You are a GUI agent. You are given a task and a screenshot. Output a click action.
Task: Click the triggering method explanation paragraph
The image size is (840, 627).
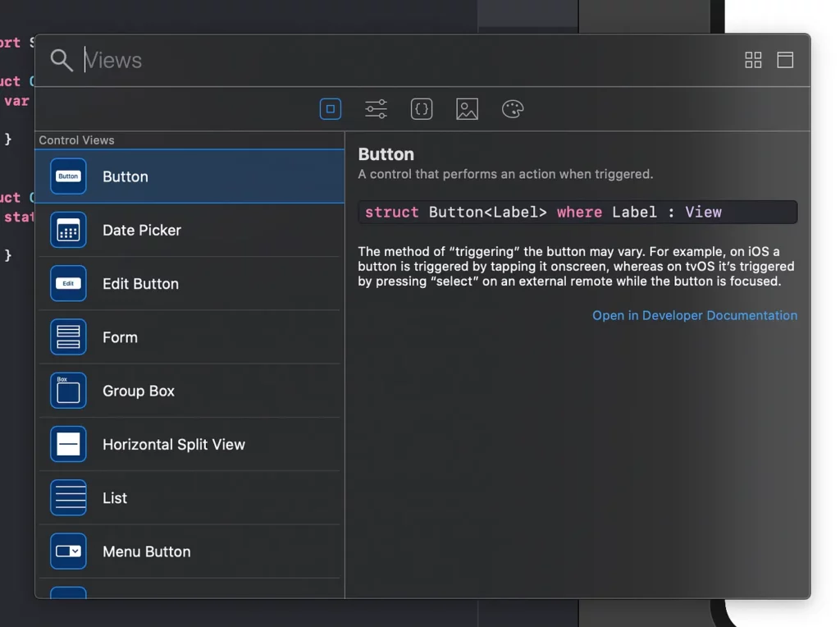tap(577, 267)
